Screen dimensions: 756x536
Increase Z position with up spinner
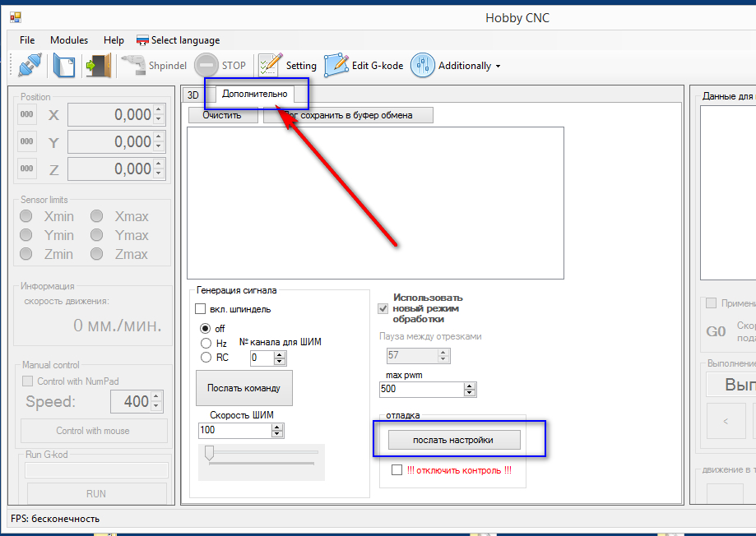point(159,164)
